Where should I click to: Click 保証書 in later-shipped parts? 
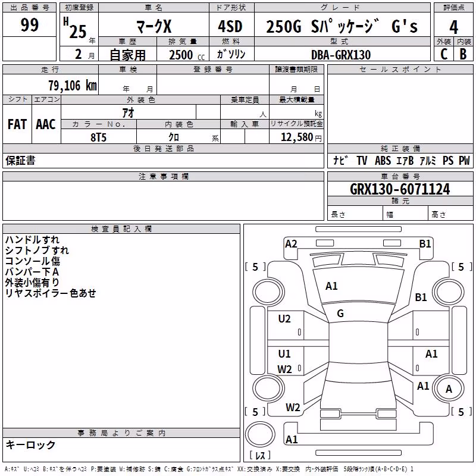tap(20, 161)
